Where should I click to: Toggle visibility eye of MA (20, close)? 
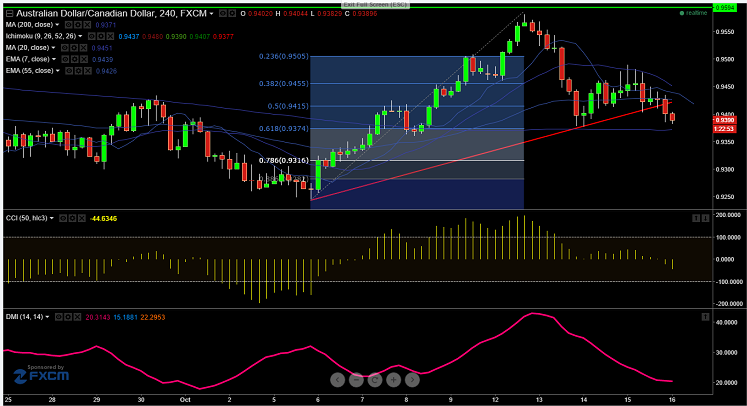(x=63, y=48)
